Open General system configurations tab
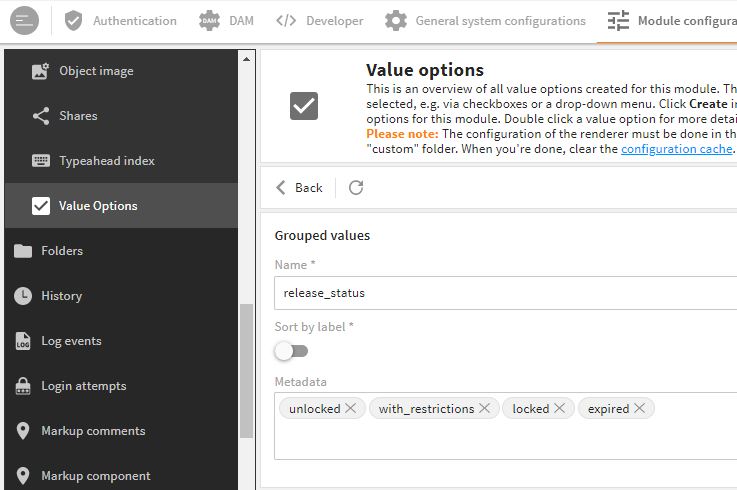The width and height of the screenshot is (737, 490). 485,21
